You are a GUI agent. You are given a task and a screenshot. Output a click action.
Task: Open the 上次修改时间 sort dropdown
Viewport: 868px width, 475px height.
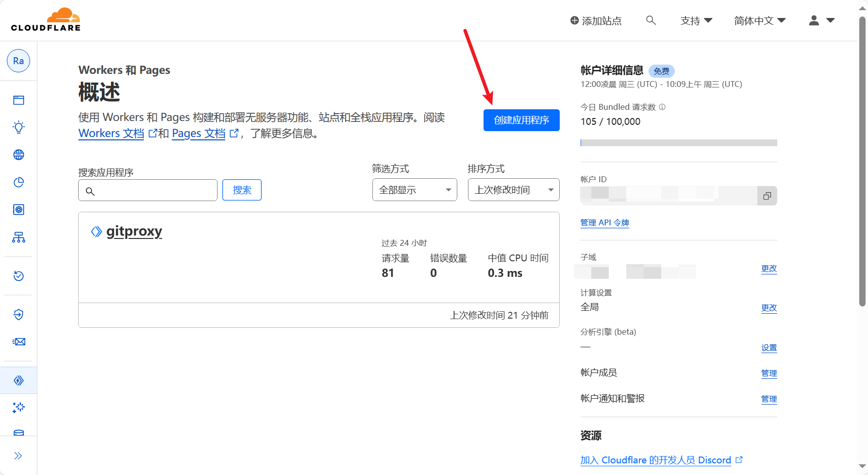[x=513, y=190]
